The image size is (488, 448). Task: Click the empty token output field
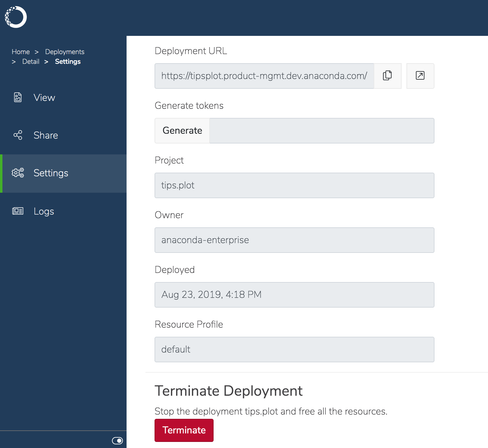point(322,130)
